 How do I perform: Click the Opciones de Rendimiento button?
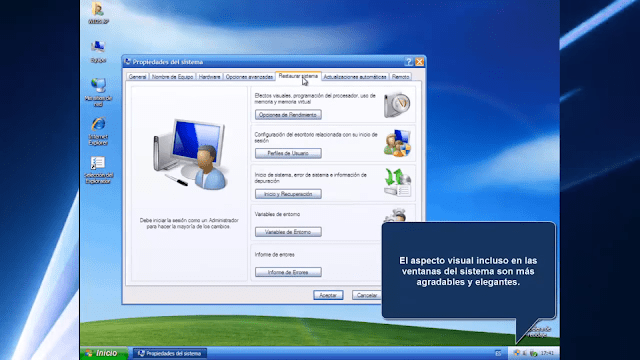pyautogui.click(x=288, y=115)
